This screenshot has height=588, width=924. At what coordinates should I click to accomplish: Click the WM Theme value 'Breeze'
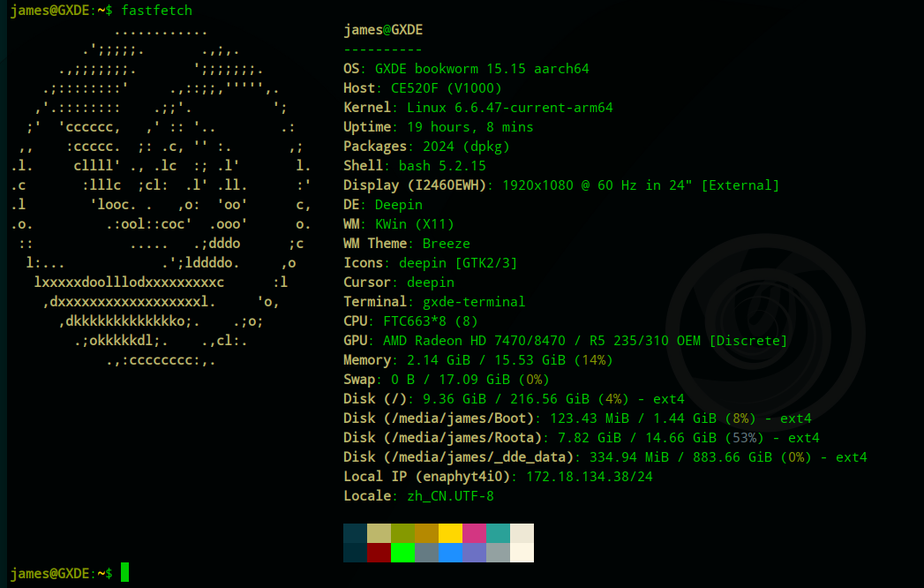[x=446, y=245]
